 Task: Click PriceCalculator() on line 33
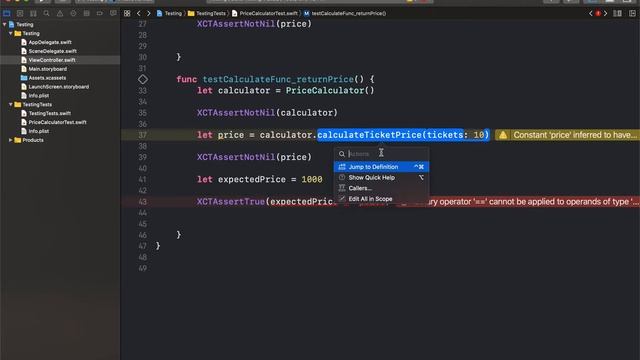coord(330,91)
